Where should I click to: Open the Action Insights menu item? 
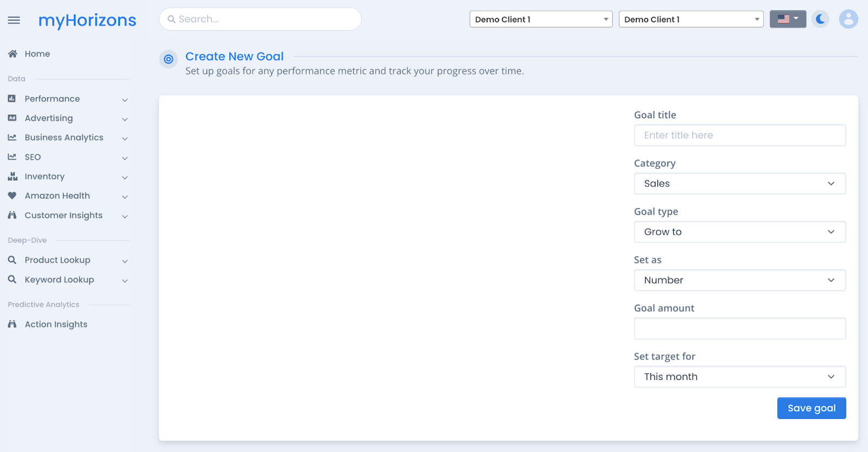[x=56, y=324]
